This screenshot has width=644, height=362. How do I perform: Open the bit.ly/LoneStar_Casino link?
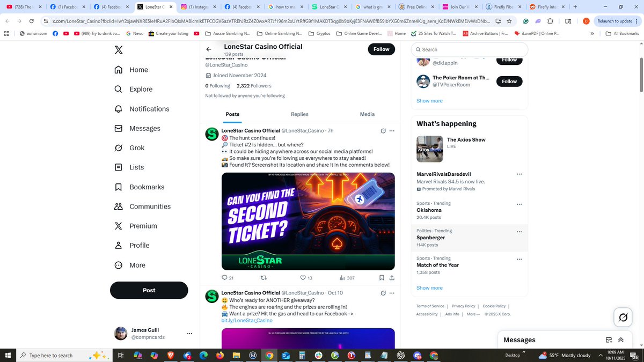[247, 320]
